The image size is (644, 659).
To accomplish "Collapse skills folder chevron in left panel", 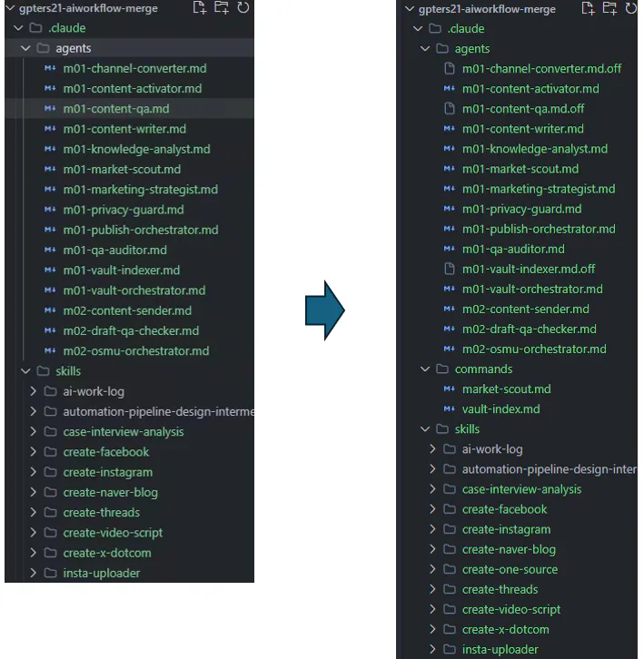I will 25,371.
